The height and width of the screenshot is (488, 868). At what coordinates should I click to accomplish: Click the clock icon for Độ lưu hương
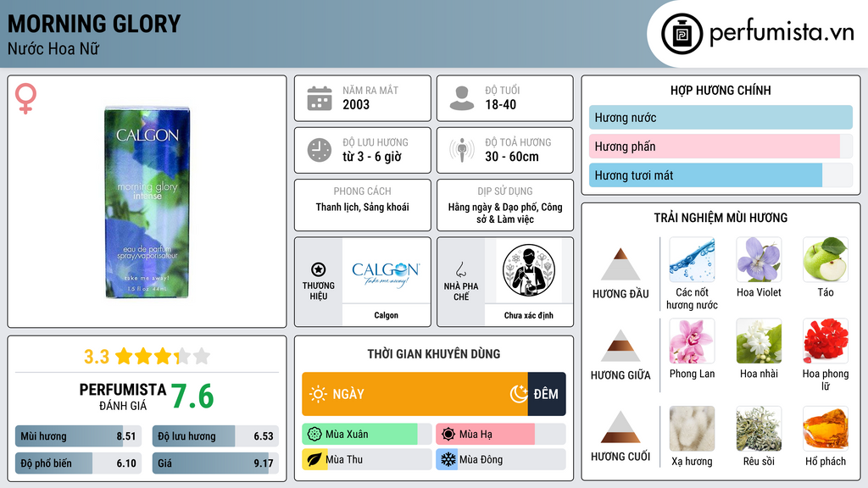[x=320, y=150]
